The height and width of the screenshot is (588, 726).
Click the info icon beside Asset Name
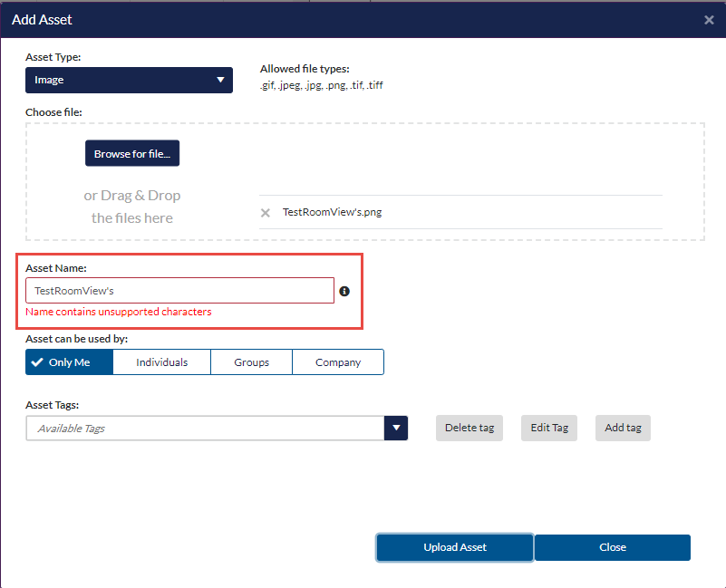(x=344, y=292)
